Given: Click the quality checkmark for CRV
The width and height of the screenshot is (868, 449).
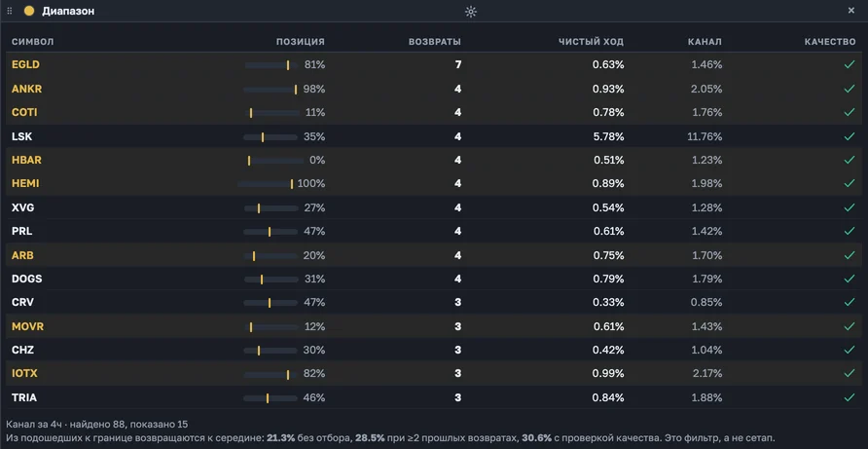Looking at the screenshot, I should (850, 303).
